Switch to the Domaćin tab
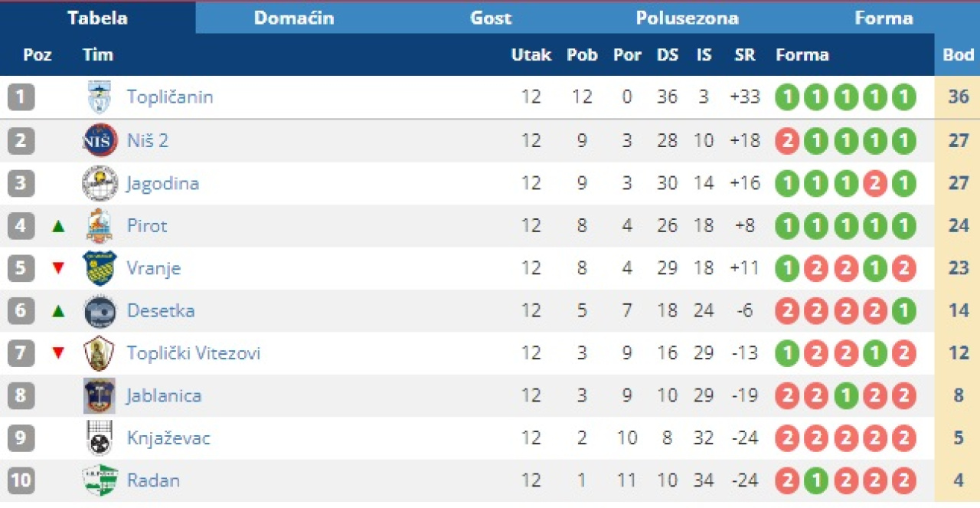Viewport: 980px width, 508px height. click(294, 18)
